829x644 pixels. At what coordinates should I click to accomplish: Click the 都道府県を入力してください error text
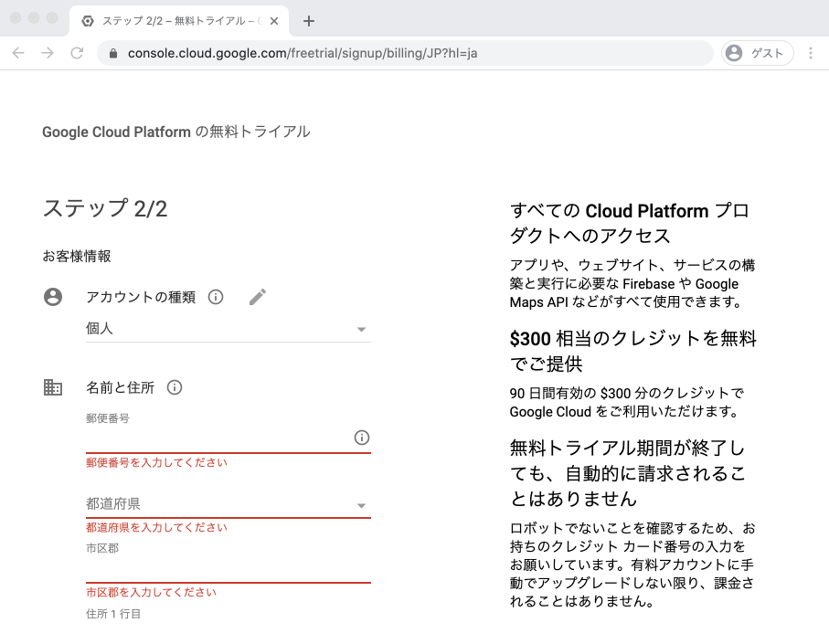click(x=156, y=527)
